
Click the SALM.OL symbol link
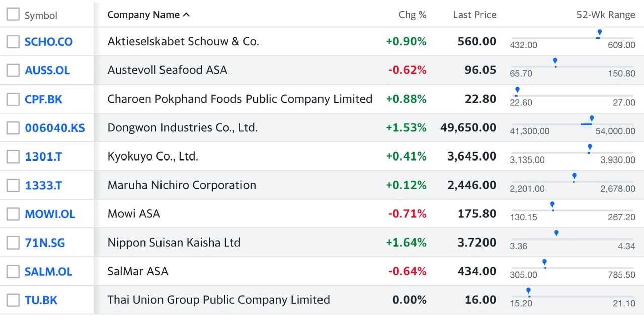pos(48,272)
